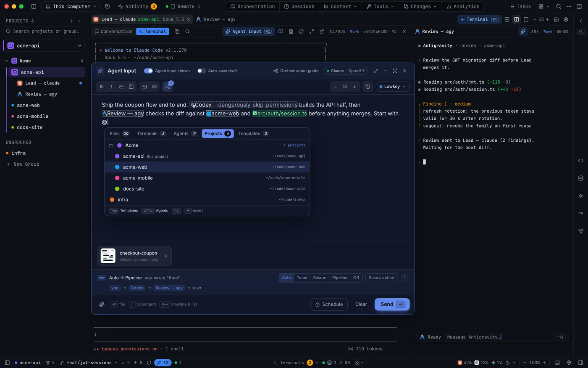
Task: Select acme-mobile in the projects list
Action: 207,178
